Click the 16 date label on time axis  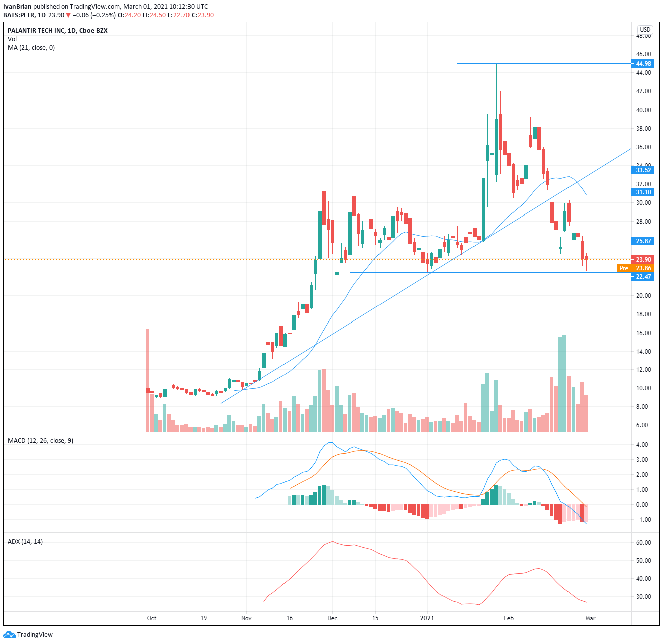pyautogui.click(x=290, y=618)
